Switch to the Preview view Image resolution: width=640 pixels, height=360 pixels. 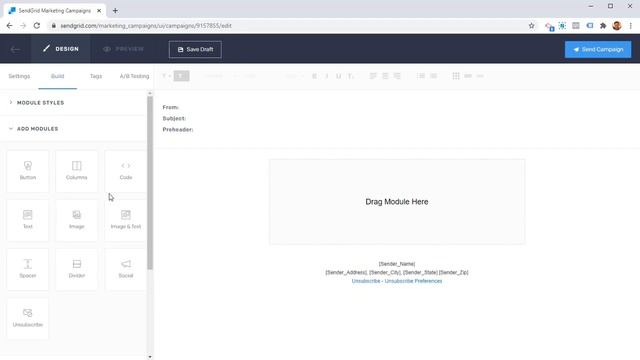pos(123,49)
